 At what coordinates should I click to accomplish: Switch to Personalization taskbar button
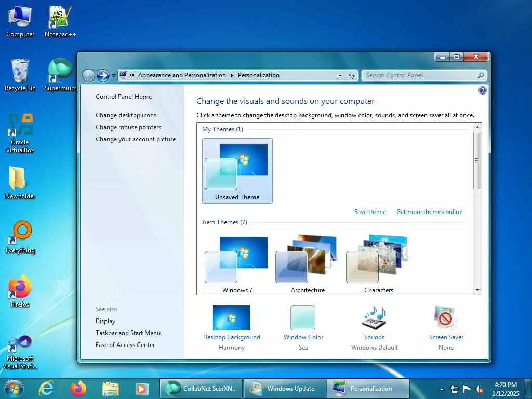368,389
